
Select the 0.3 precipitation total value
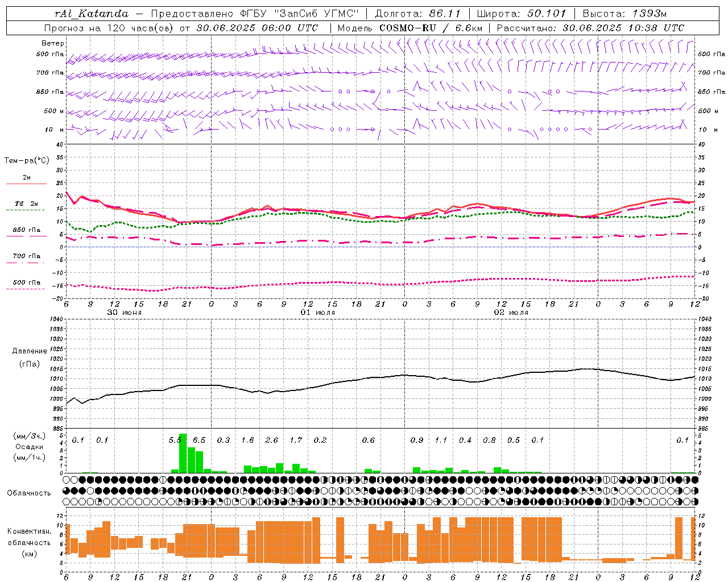pyautogui.click(x=224, y=440)
